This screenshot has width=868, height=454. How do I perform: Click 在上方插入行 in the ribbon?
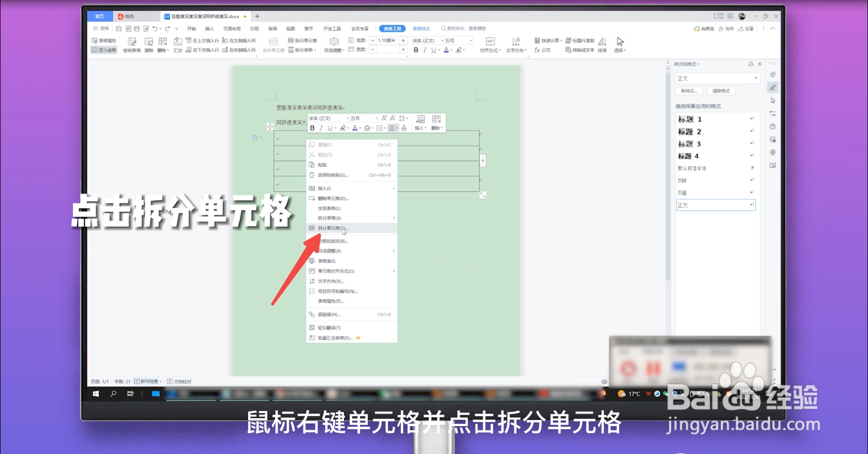202,40
